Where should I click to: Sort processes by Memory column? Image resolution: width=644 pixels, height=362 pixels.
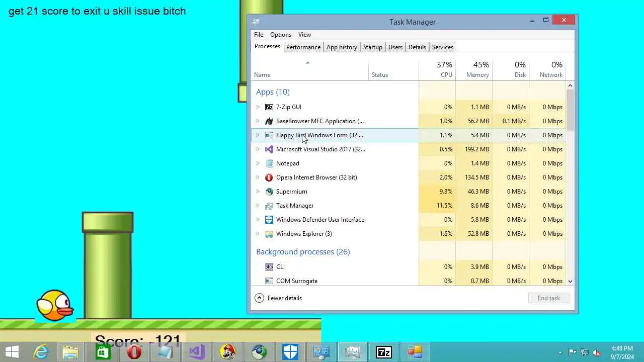click(x=474, y=70)
